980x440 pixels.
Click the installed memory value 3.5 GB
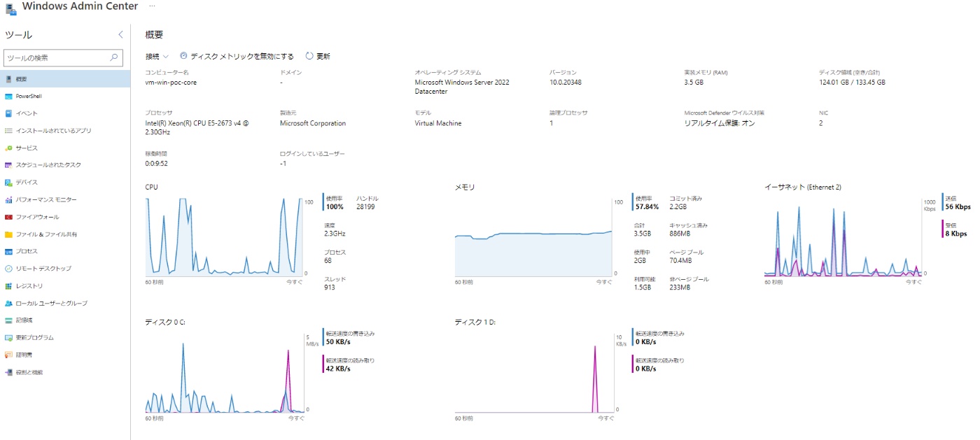(694, 83)
